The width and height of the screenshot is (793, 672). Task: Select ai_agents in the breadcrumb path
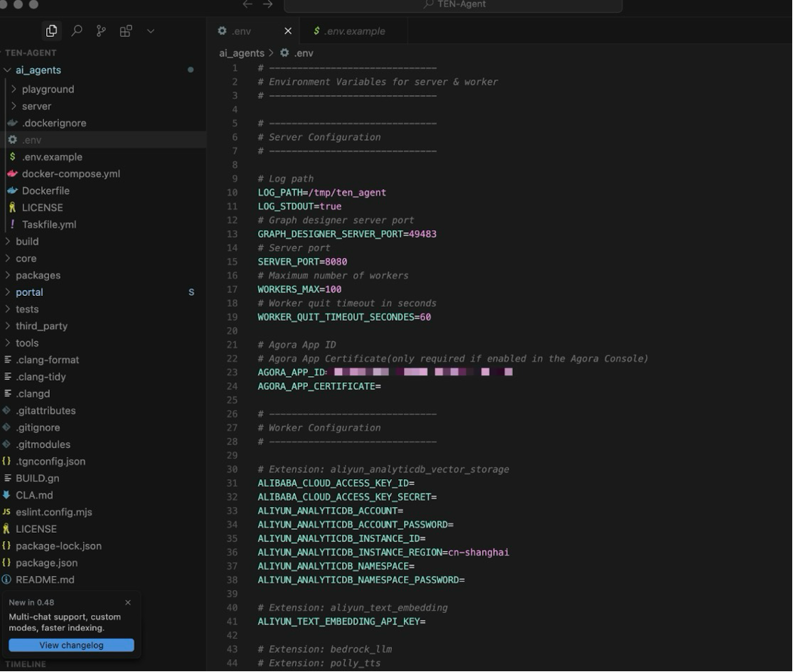[x=241, y=53]
